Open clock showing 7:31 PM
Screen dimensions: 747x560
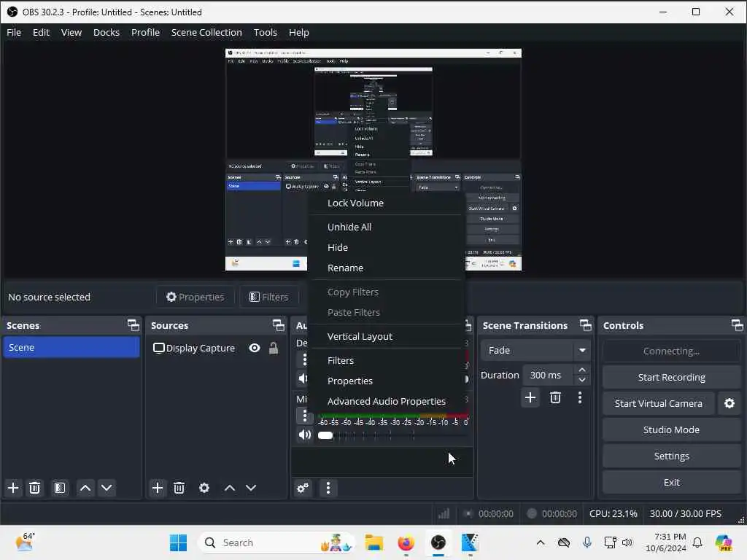click(x=666, y=542)
